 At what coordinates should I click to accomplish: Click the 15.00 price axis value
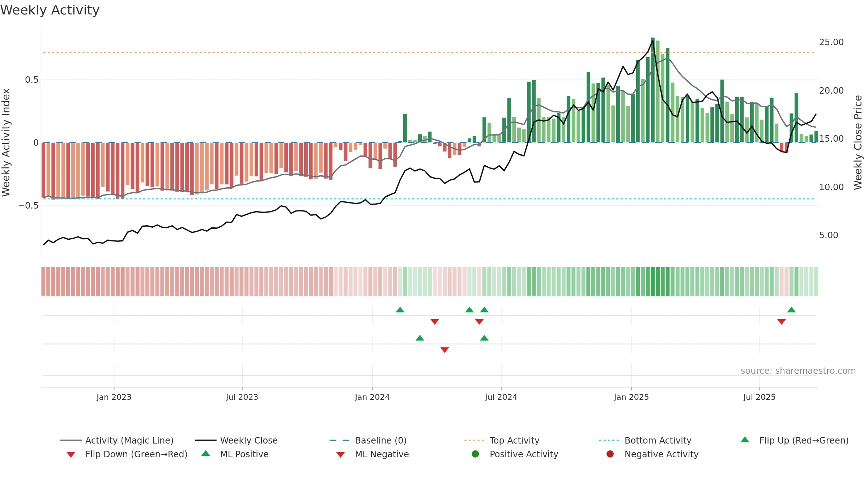(x=831, y=139)
